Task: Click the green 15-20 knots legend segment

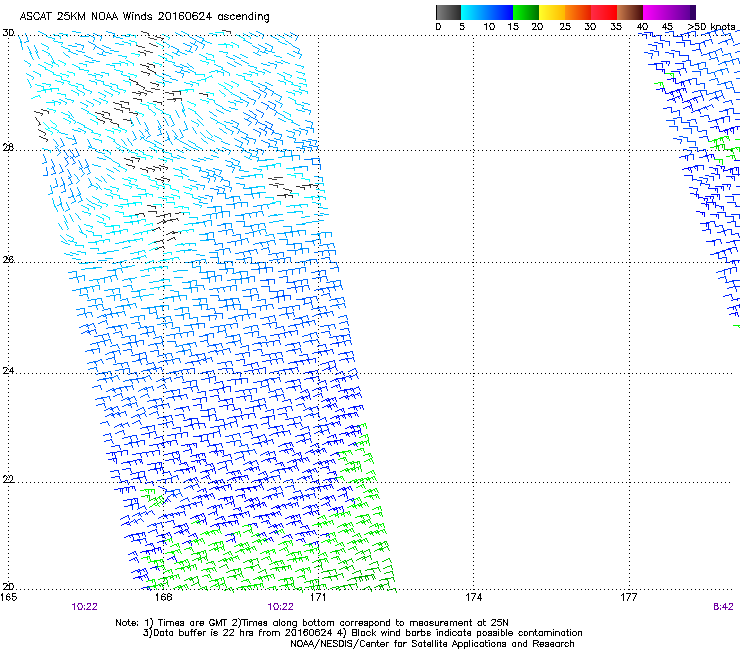Action: pos(526,12)
